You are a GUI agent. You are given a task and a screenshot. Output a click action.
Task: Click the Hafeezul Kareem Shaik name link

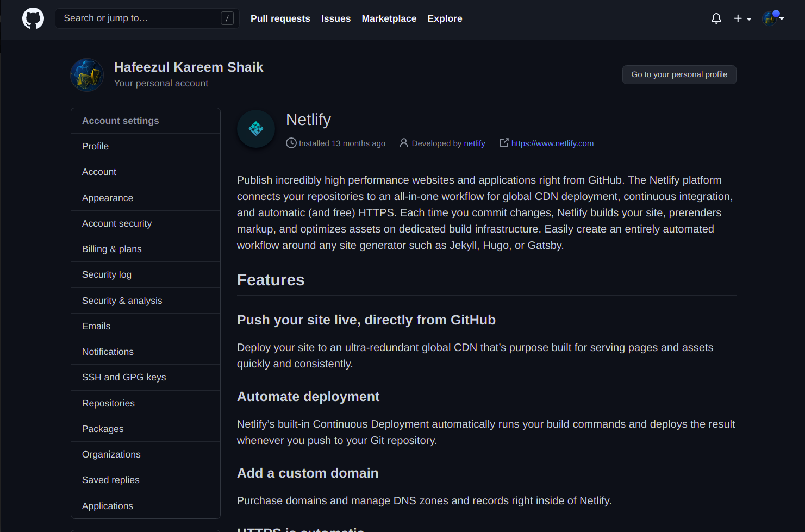tap(189, 67)
